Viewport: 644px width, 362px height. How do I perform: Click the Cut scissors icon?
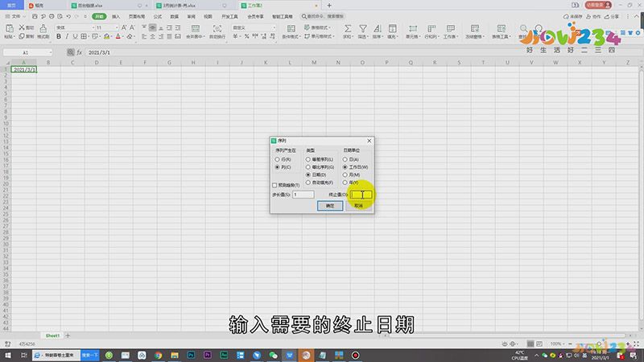point(22,27)
